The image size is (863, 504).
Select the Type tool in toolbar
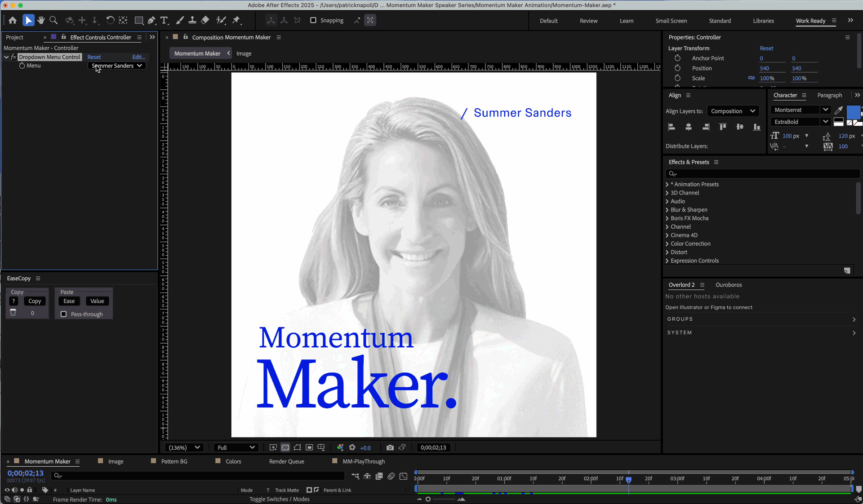point(164,20)
